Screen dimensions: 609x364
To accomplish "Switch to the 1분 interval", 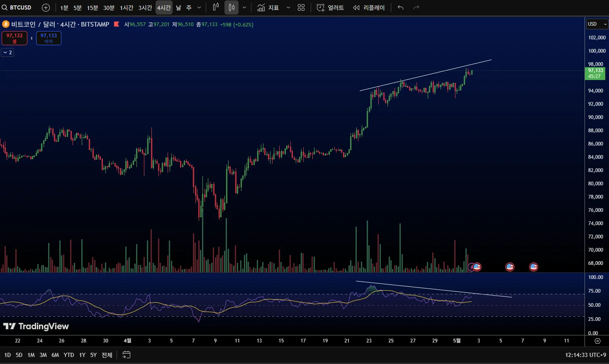I will pos(64,8).
